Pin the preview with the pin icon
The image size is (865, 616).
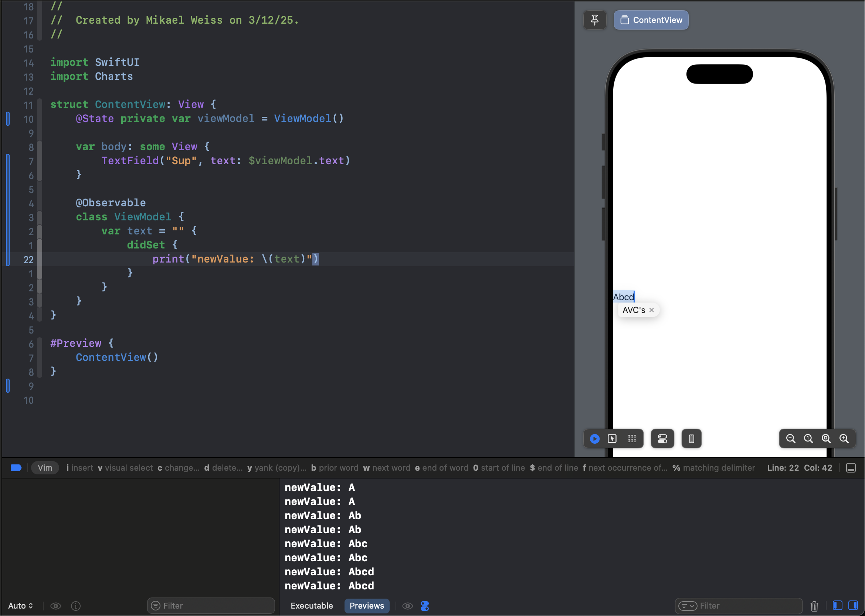(x=594, y=20)
